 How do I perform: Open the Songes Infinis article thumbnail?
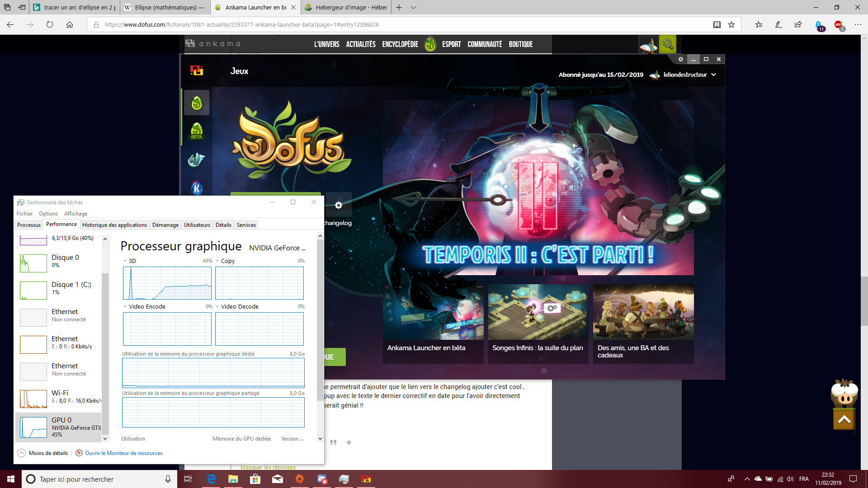(x=538, y=312)
